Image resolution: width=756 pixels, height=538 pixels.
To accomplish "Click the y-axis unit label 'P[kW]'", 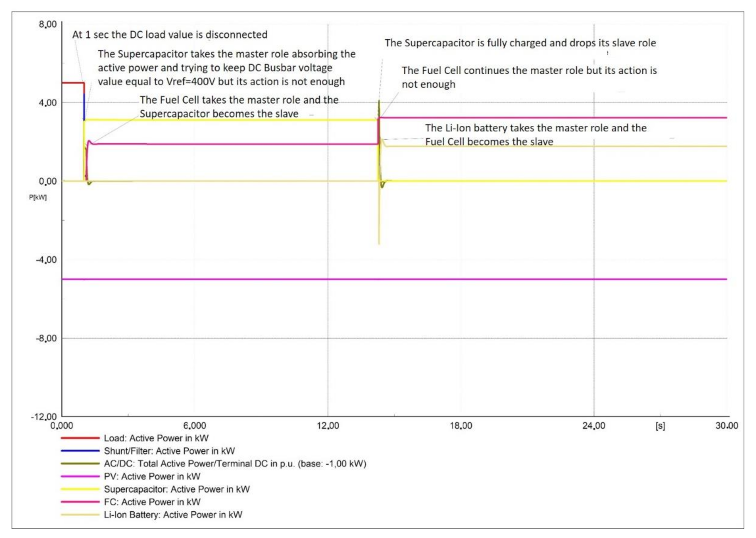I will click(x=38, y=197).
